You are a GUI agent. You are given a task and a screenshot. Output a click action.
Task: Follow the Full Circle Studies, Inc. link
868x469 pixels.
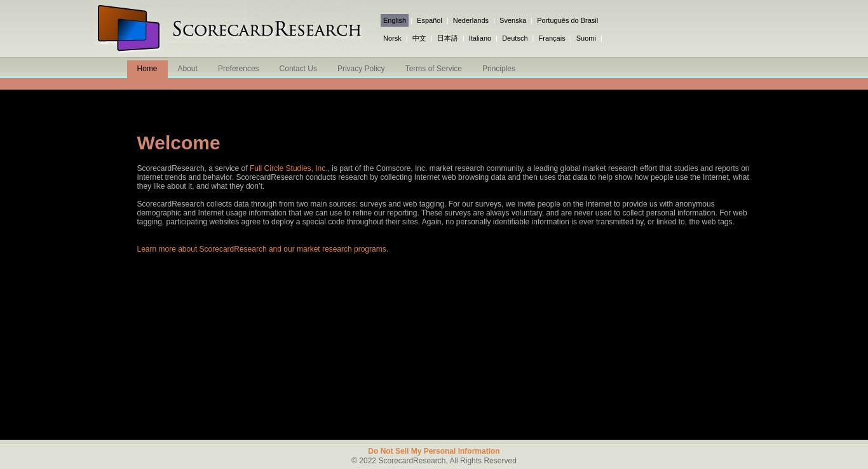click(x=288, y=168)
